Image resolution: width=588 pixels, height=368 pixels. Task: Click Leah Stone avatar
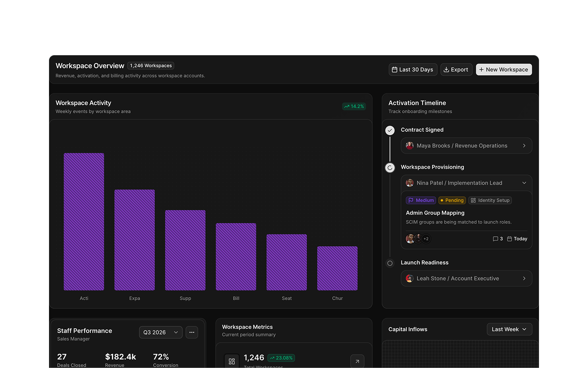(410, 278)
